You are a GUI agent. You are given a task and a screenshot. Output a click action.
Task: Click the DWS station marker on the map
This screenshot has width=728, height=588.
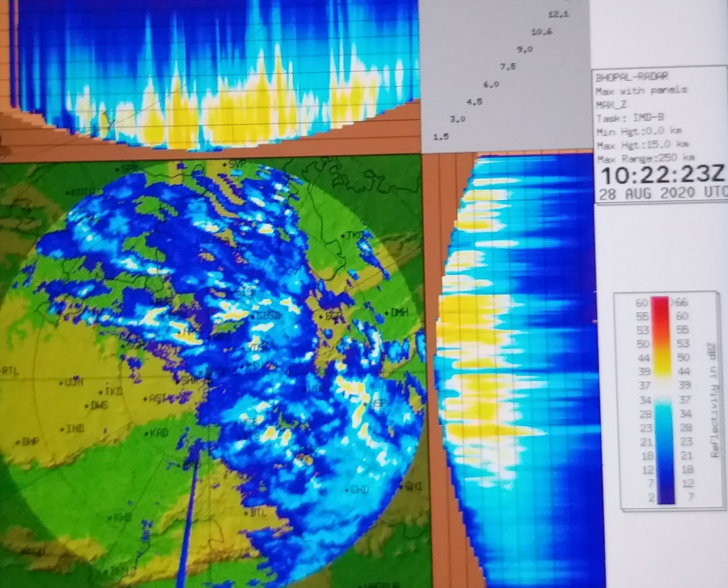click(96, 405)
